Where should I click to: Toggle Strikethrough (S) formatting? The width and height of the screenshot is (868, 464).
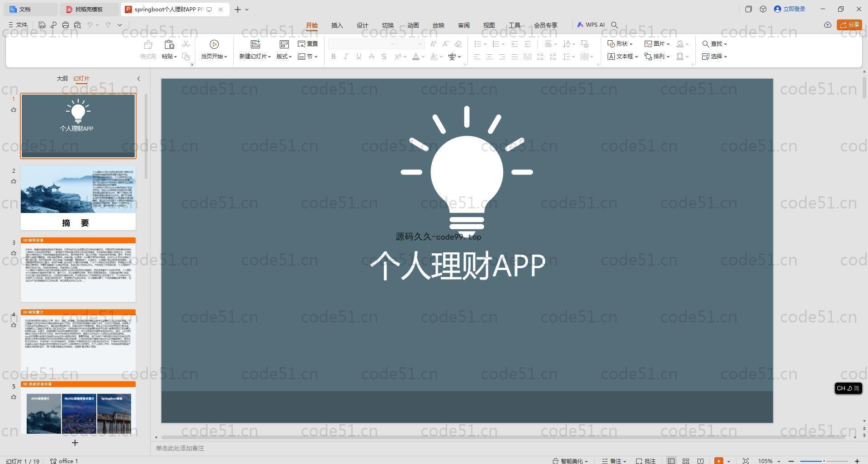pos(384,57)
